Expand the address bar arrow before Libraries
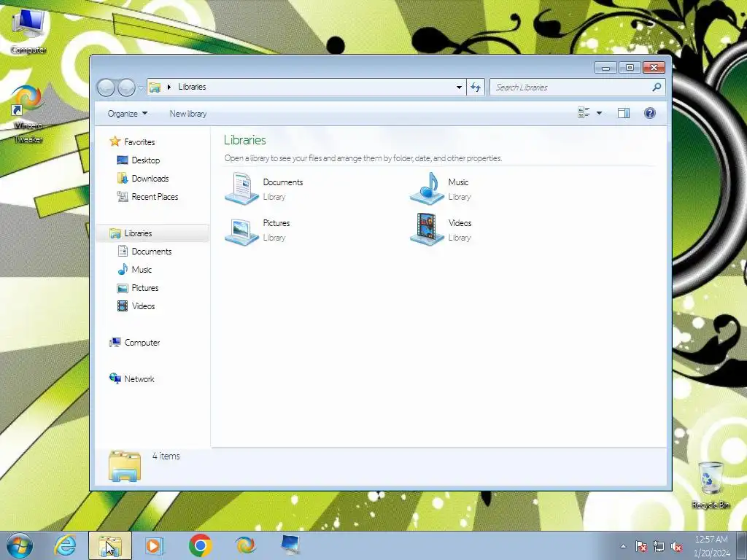Viewport: 747px width, 560px height. click(169, 87)
